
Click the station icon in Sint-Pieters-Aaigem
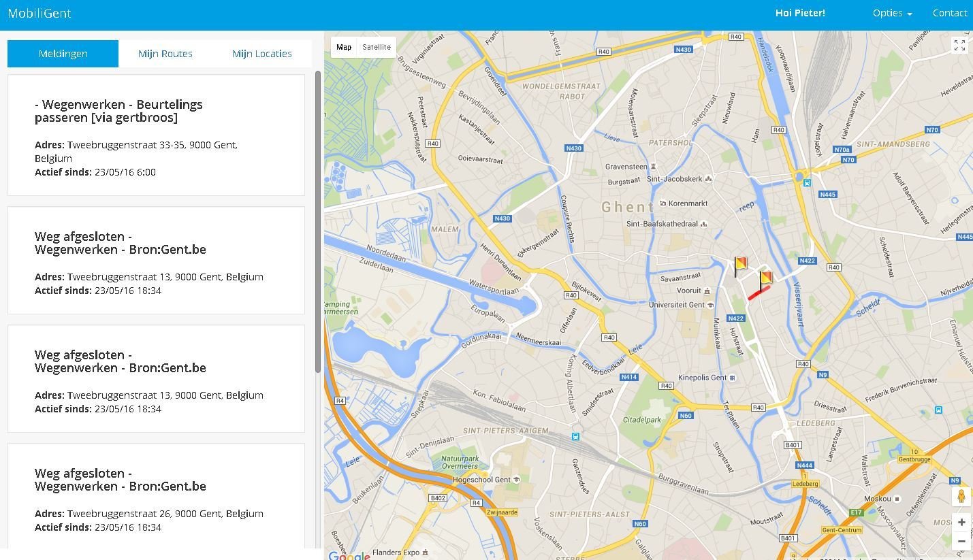(576, 437)
